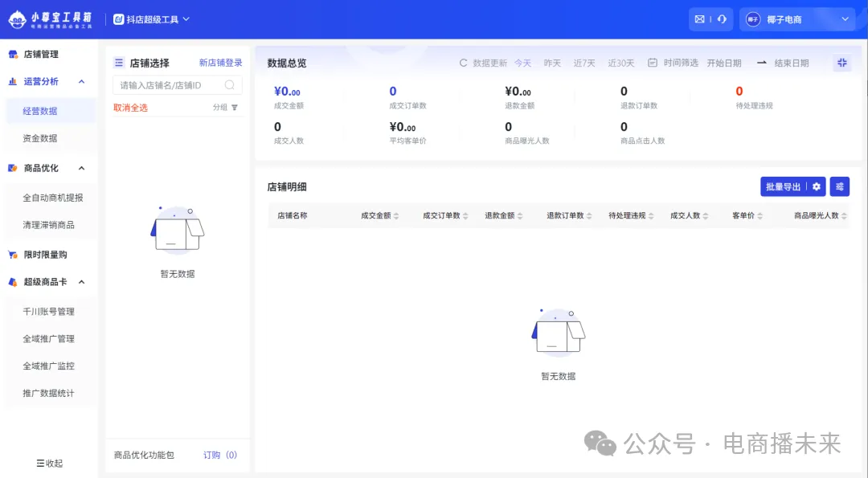Click the 新店铺登录 link

tap(220, 63)
